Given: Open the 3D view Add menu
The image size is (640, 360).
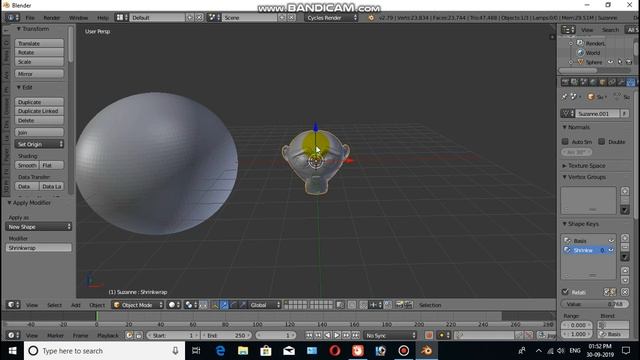Looking at the screenshot, I should pos(76,305).
